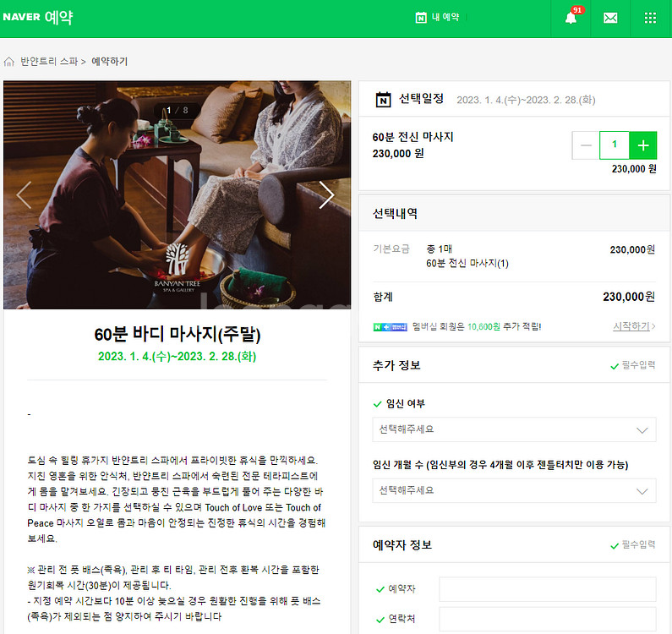This screenshot has height=634, width=672.
Task: Go to 반얀트리 스파 breadcrumb link
Action: 49,62
